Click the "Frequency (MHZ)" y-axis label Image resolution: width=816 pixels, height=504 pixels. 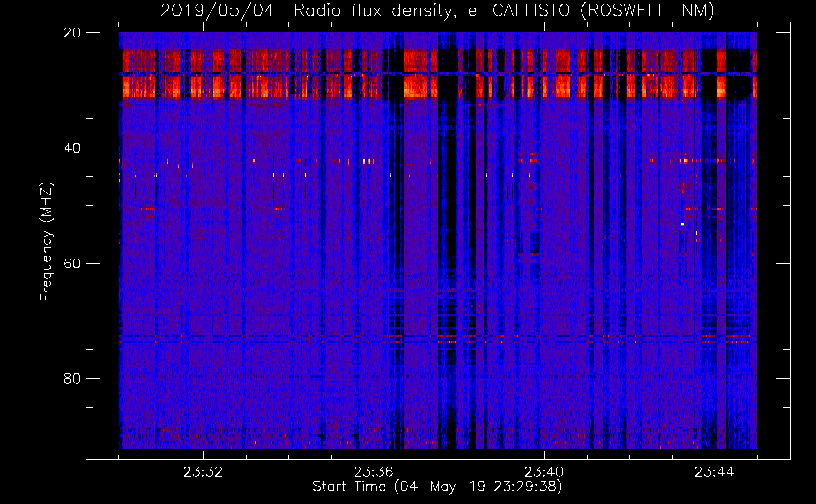click(46, 242)
